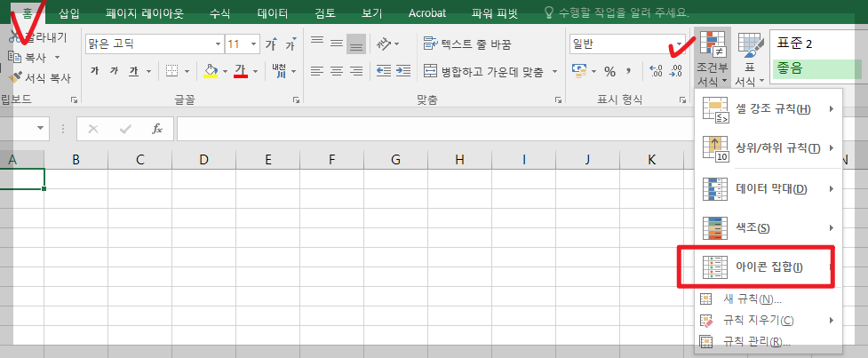
Task: Click the text orientation icon
Action: point(384,44)
